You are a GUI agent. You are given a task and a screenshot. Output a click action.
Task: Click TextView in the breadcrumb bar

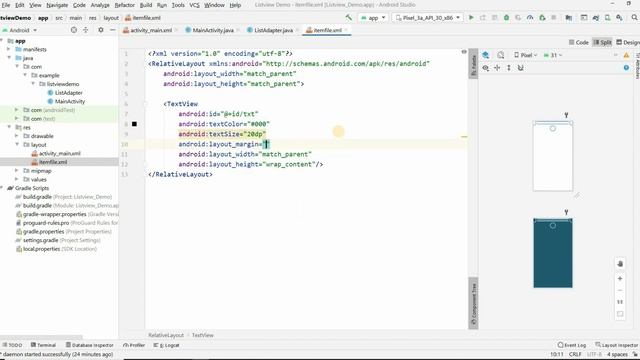[202, 335]
